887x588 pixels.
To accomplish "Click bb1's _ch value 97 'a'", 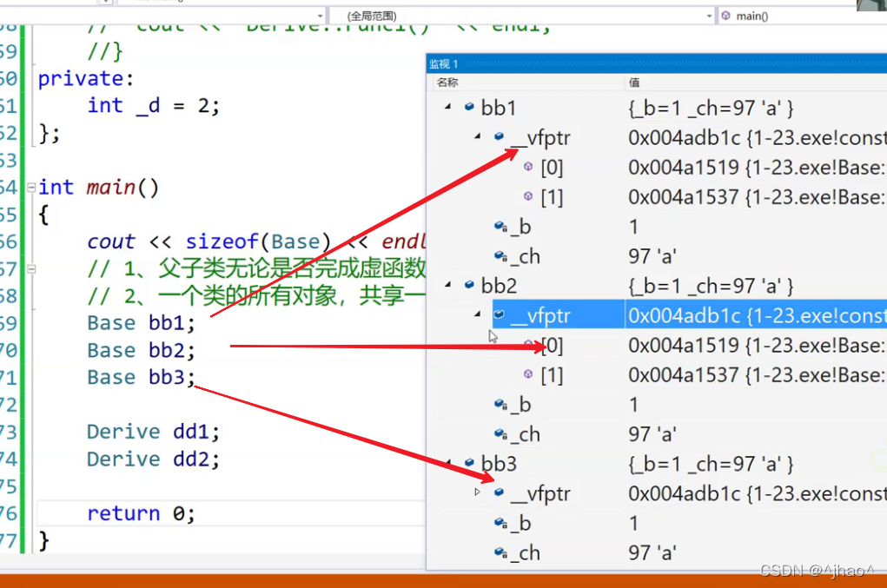I will coord(652,256).
